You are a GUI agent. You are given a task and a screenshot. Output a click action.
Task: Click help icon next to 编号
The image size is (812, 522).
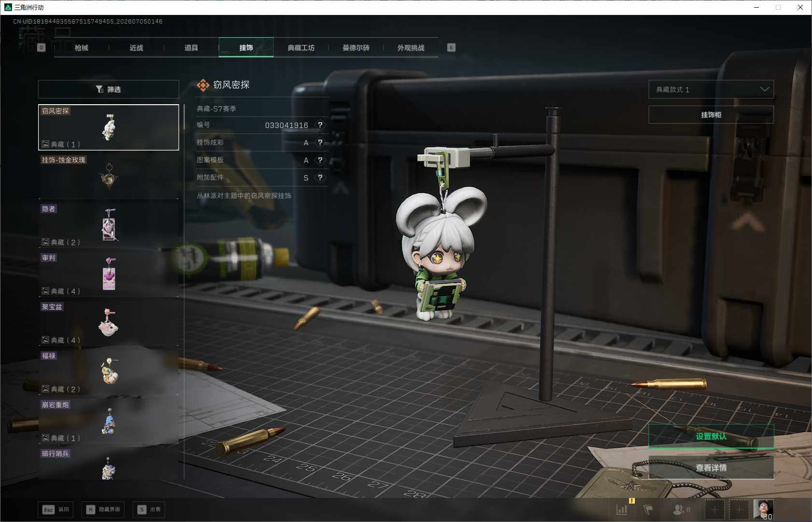click(320, 125)
